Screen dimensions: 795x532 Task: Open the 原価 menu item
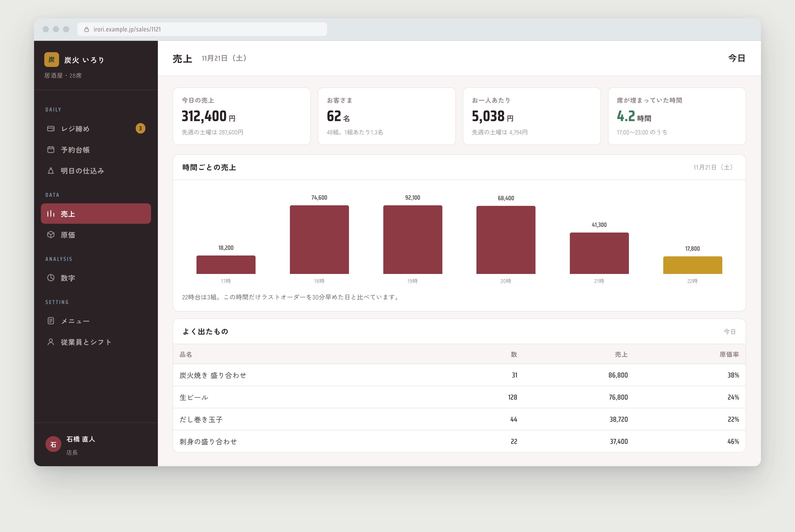tap(96, 235)
